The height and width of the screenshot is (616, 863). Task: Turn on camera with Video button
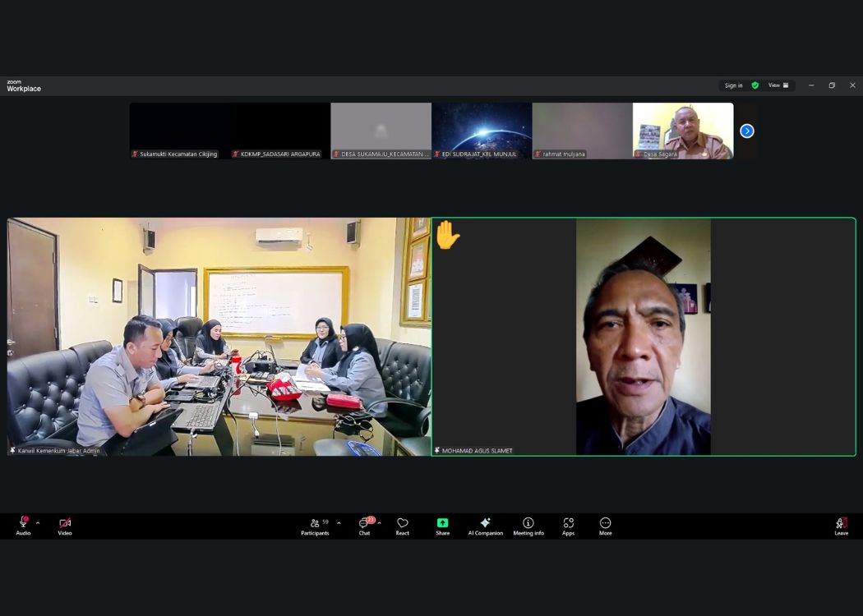(x=65, y=526)
